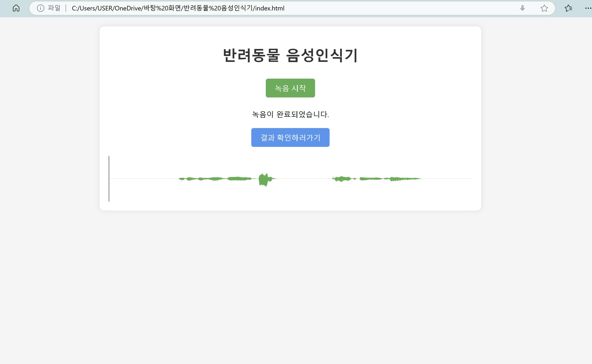Click the 반려동물 음성인식기 heading
The width and height of the screenshot is (592, 364).
click(x=290, y=55)
